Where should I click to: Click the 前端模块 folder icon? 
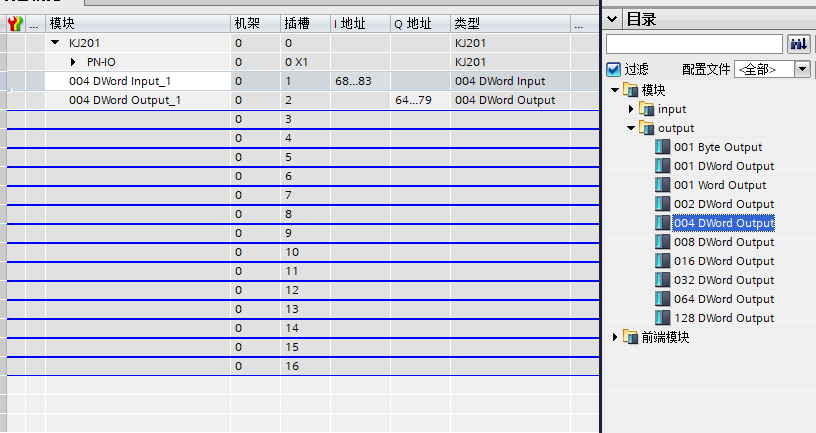(631, 337)
